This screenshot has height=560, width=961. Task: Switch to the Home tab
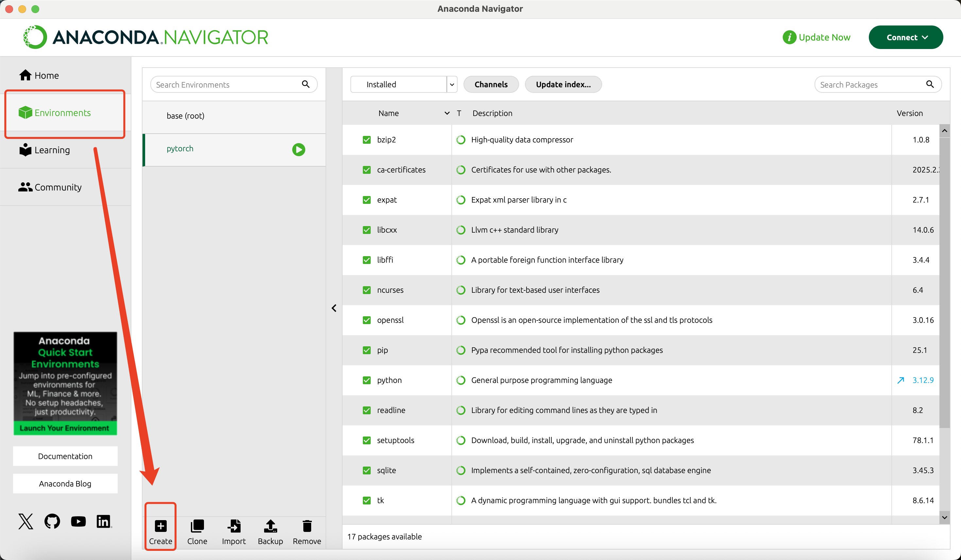(39, 75)
